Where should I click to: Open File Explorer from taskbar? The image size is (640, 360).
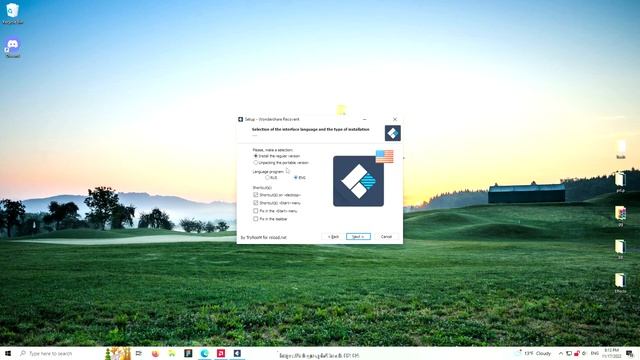172,353
